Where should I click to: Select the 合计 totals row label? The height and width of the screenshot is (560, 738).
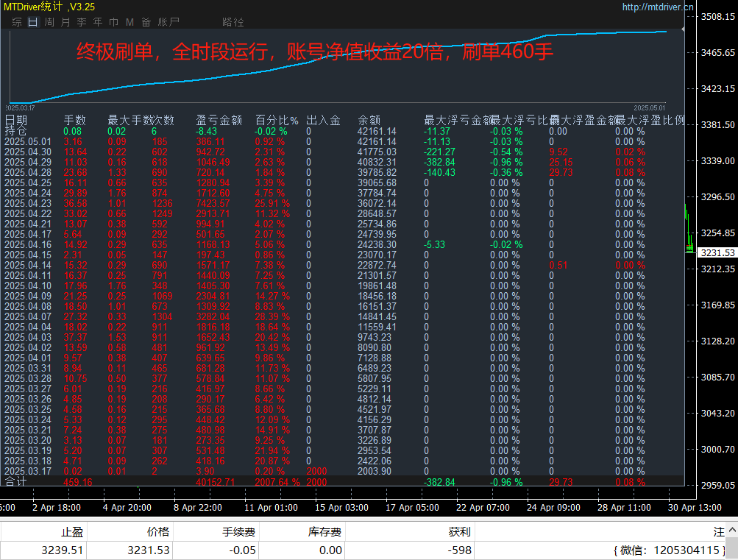click(x=16, y=481)
